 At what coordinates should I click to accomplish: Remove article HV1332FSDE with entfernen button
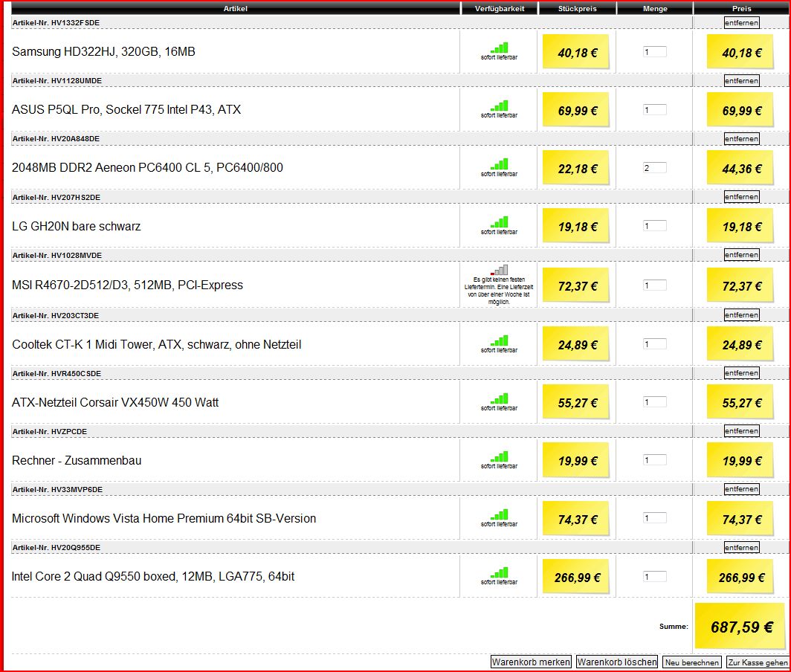point(742,23)
